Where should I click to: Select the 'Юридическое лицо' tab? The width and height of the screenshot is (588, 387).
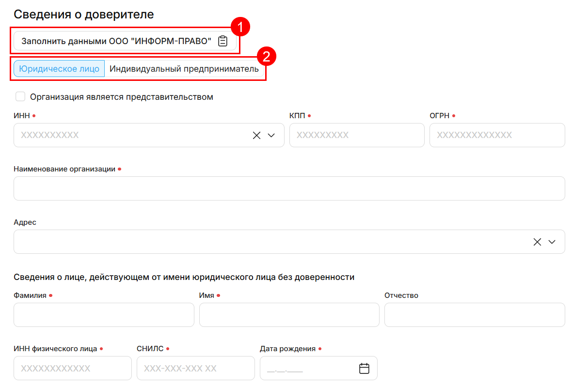click(59, 69)
